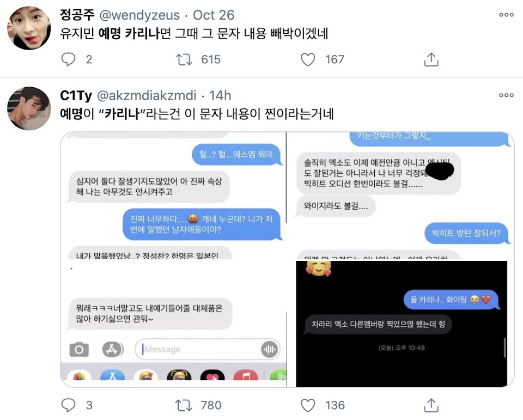
Task: Tap the camera icon in message screenshot
Action: pyautogui.click(x=79, y=349)
